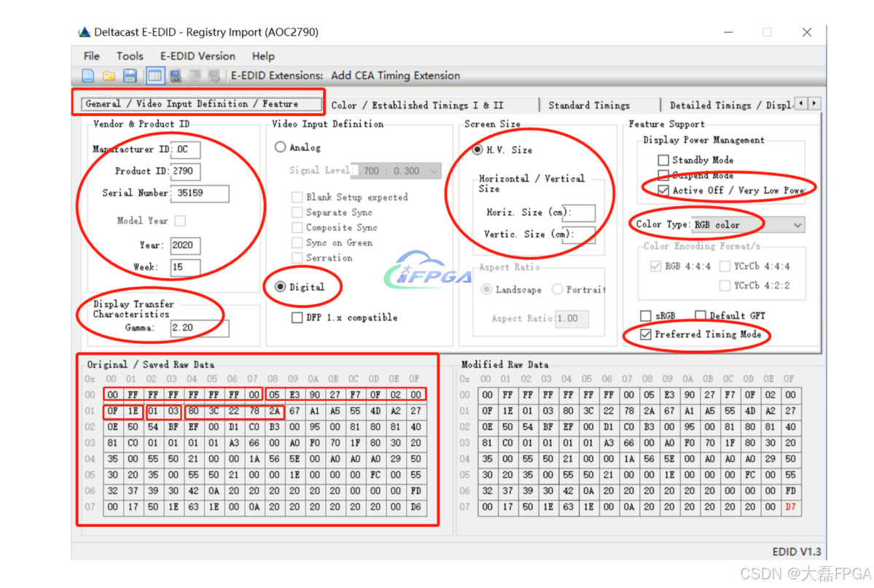
Task: Open the Color Type dropdown
Action: tap(749, 224)
